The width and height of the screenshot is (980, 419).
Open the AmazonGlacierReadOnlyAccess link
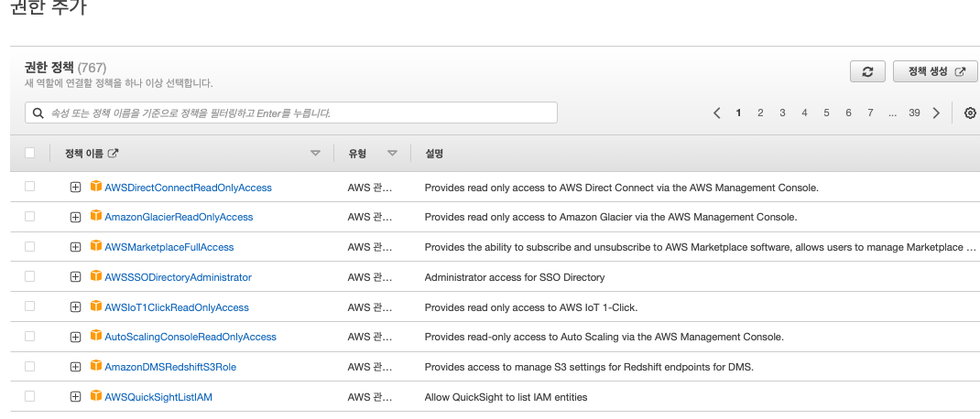click(179, 218)
